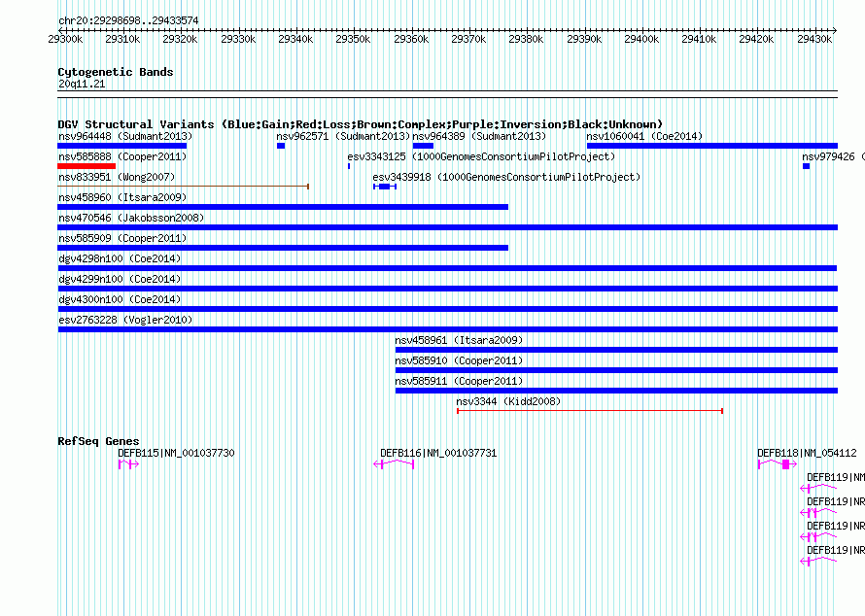Click the 29350k ruler label
This screenshot has height=616, width=865.
click(x=353, y=39)
